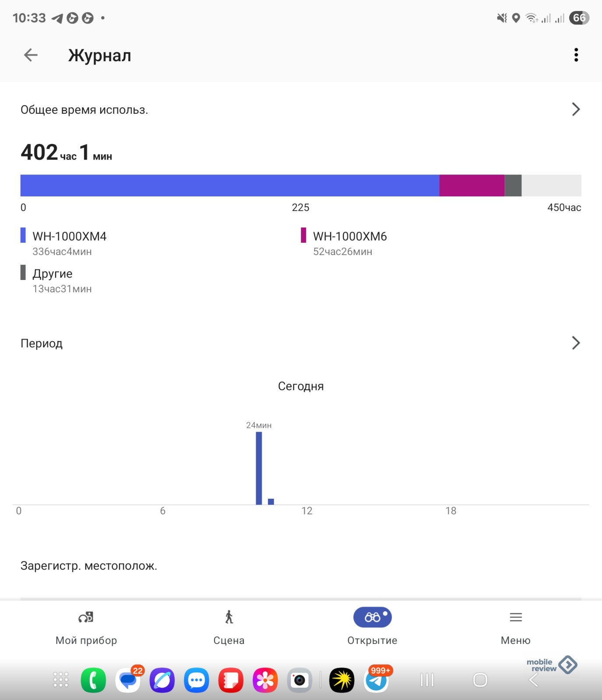This screenshot has height=700, width=602.
Task: Tap the Общее время использ. label
Action: (x=84, y=110)
